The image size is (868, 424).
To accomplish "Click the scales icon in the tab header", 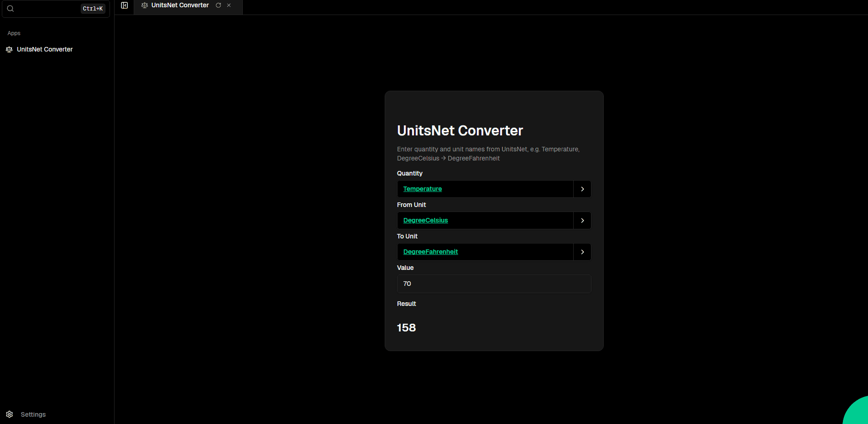I will [x=144, y=5].
